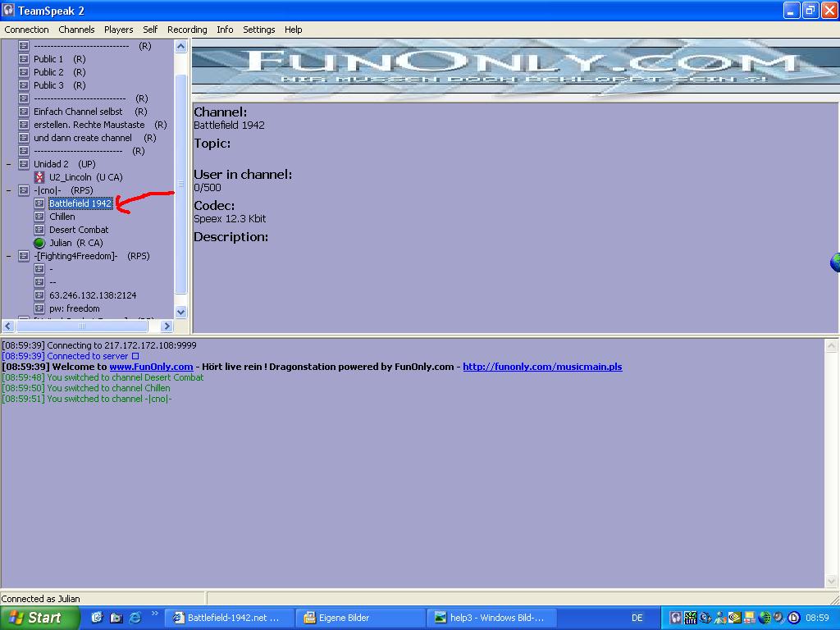Click the channel list scroll-up arrow
The width and height of the screenshot is (840, 630).
pyautogui.click(x=181, y=47)
